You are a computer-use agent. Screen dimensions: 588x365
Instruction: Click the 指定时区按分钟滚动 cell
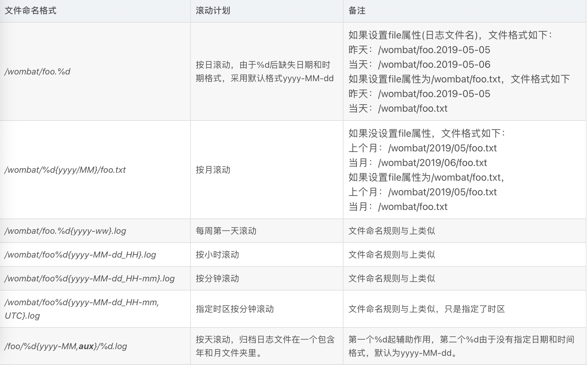point(234,309)
